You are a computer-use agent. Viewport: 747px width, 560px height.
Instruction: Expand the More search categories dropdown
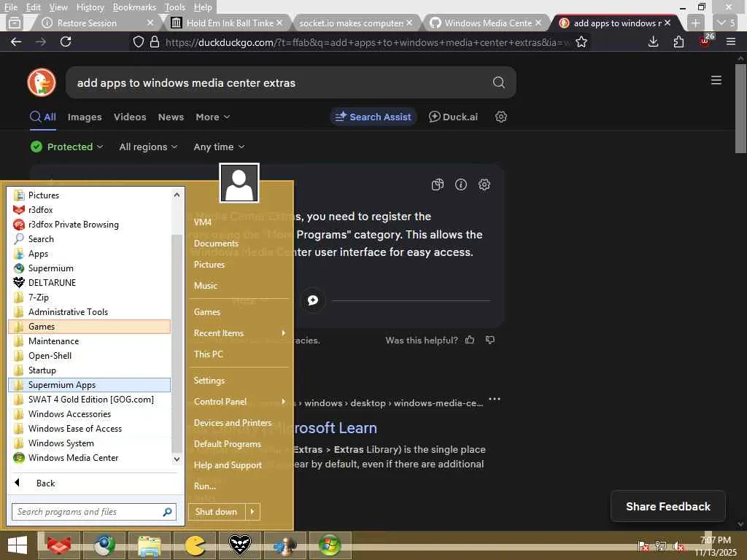(x=212, y=117)
